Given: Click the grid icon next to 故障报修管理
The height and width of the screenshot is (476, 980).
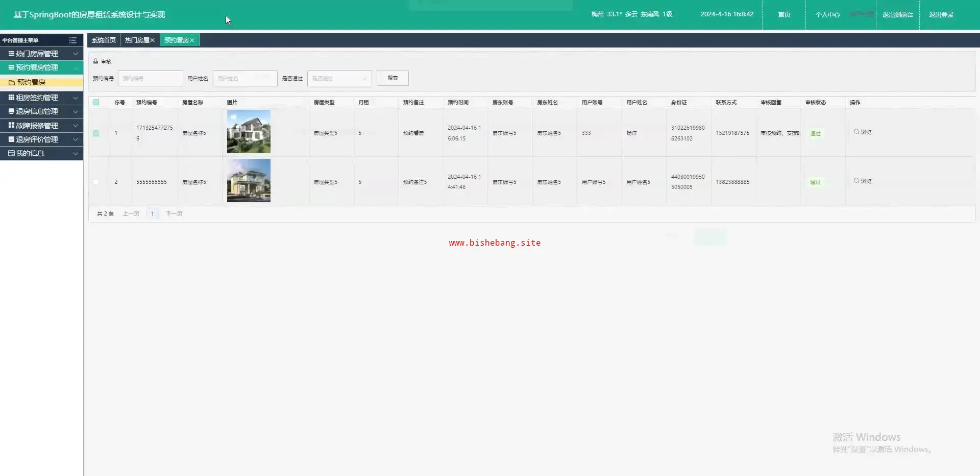Looking at the screenshot, I should click(x=11, y=125).
